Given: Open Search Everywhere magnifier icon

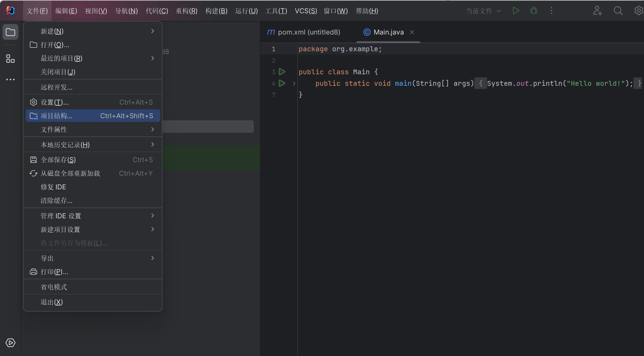Looking at the screenshot, I should tap(618, 10).
